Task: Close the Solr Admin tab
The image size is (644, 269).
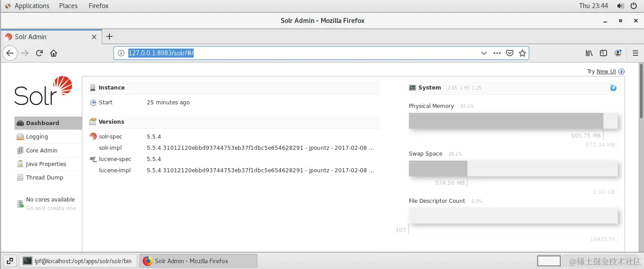Action: pos(94,37)
